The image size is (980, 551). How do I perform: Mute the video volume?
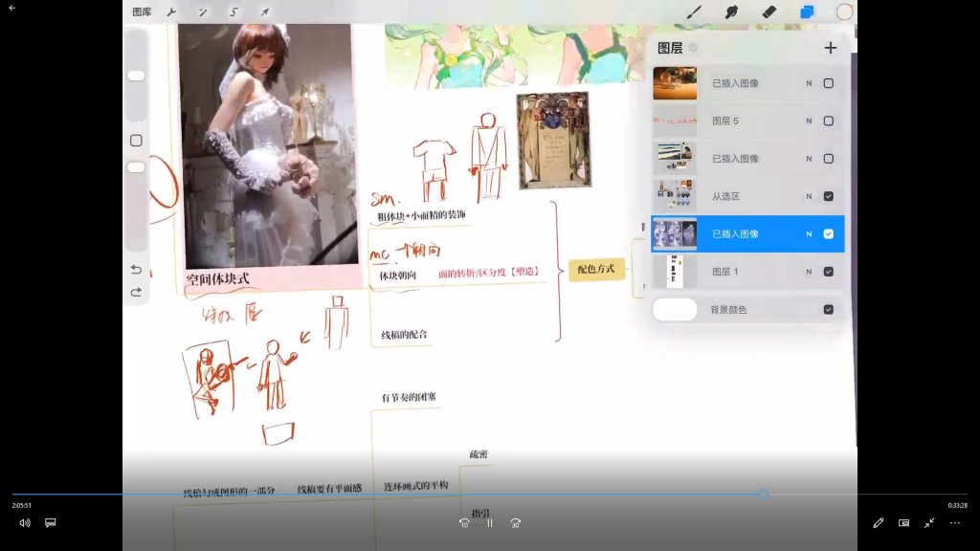(24, 523)
